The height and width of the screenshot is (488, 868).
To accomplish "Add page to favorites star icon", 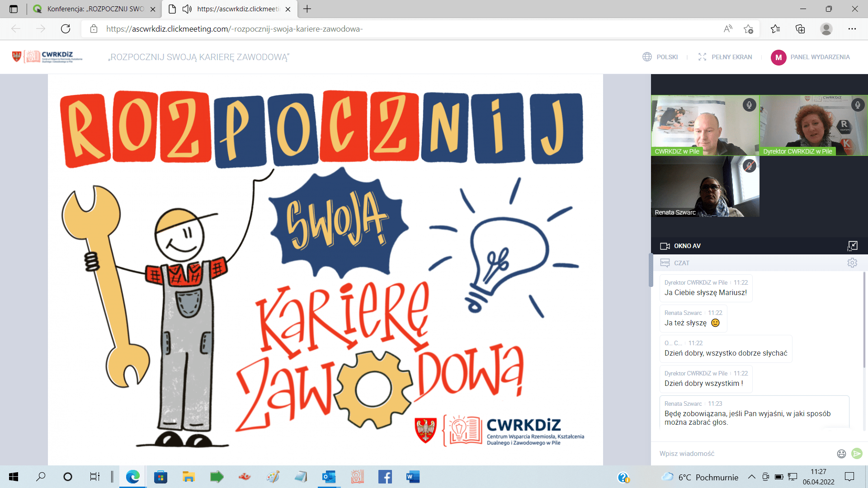I will click(x=748, y=29).
